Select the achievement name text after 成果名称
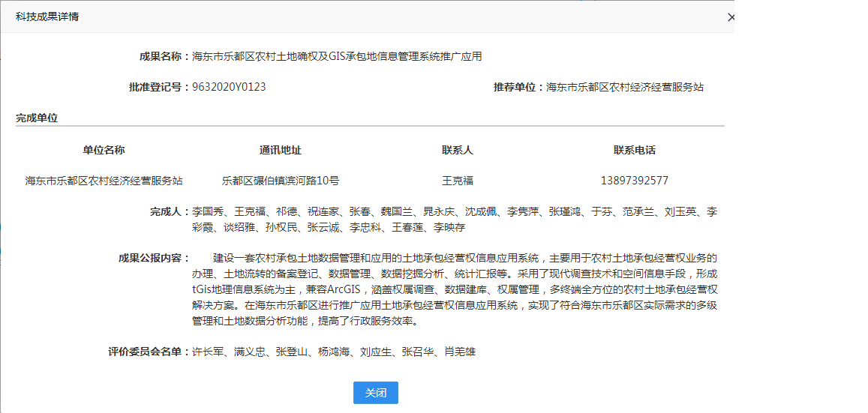This screenshot has height=413, width=868. click(337, 56)
